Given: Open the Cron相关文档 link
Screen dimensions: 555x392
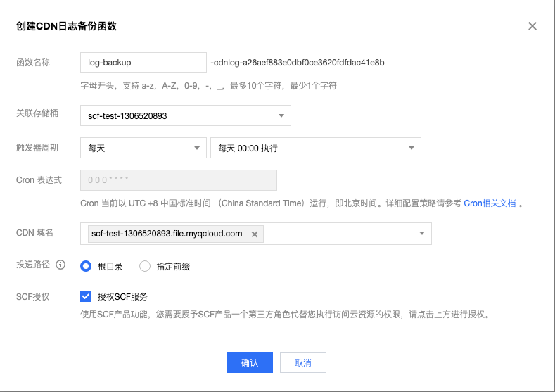Looking at the screenshot, I should [490, 203].
